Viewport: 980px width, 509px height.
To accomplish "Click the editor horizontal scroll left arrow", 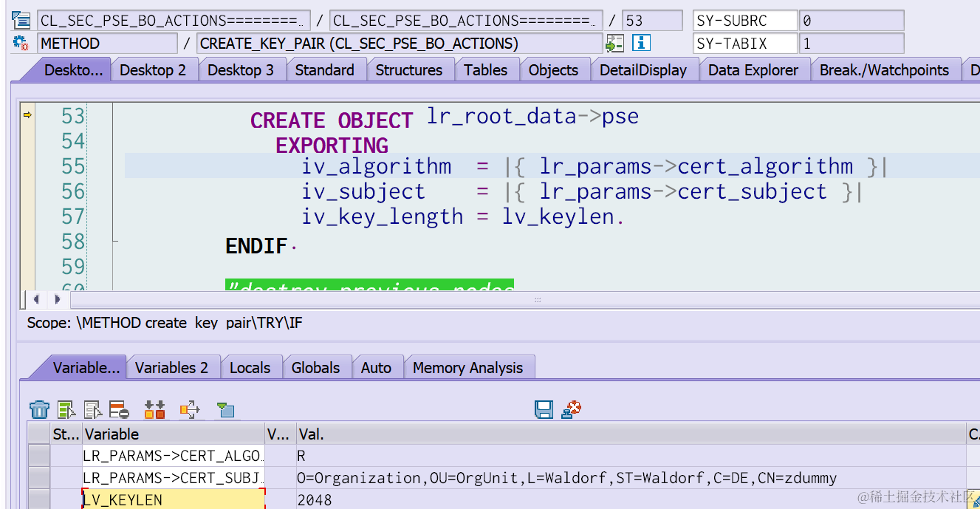I will (35, 300).
